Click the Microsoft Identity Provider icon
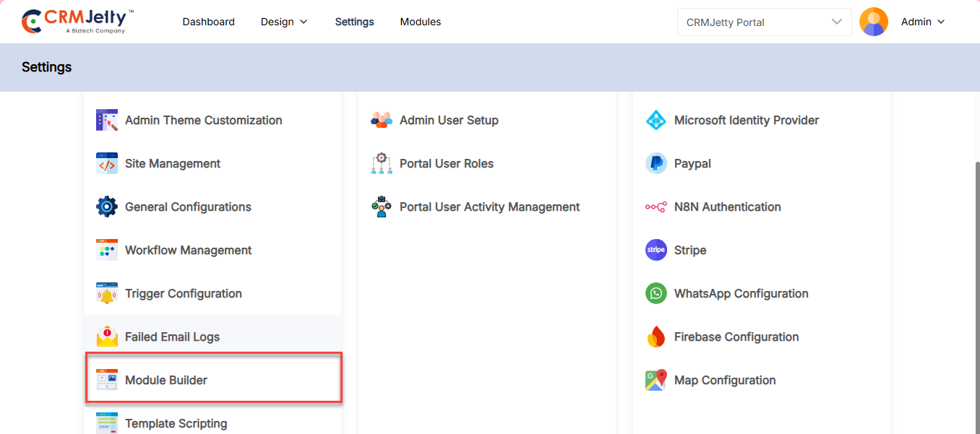The width and height of the screenshot is (980, 434). 656,121
